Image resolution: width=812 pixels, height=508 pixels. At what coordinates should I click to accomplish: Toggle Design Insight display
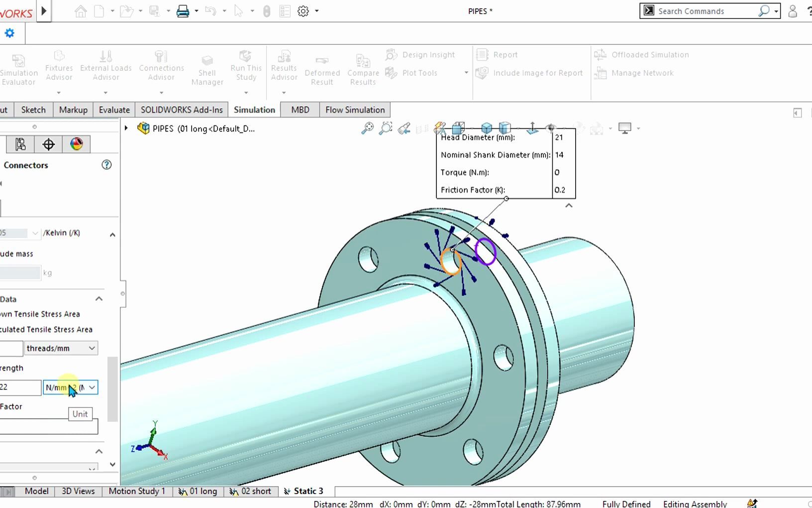(x=421, y=55)
